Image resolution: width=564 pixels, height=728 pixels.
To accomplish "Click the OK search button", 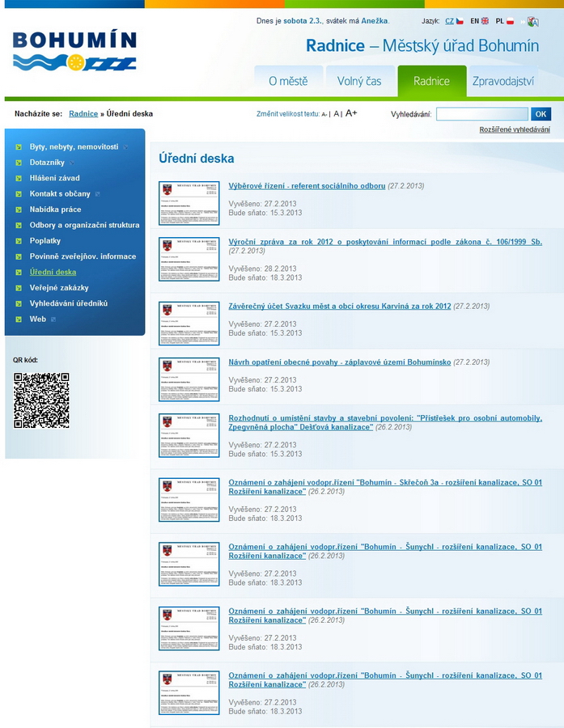I will coord(541,114).
